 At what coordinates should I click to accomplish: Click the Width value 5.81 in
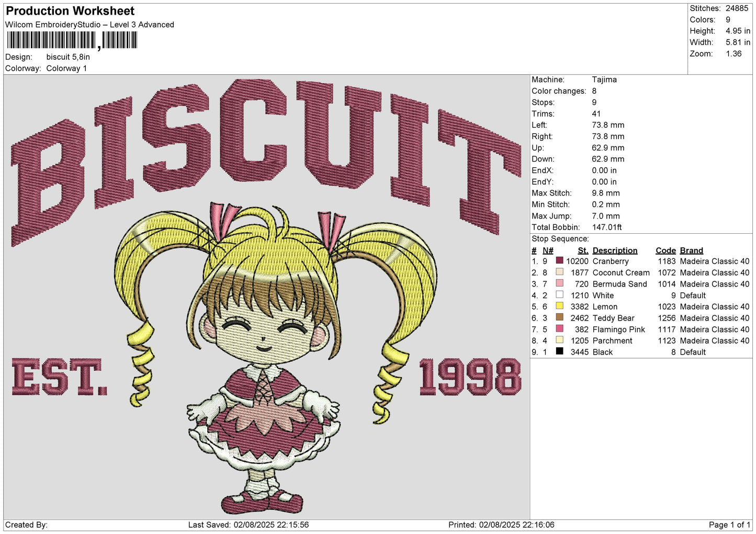tap(738, 42)
